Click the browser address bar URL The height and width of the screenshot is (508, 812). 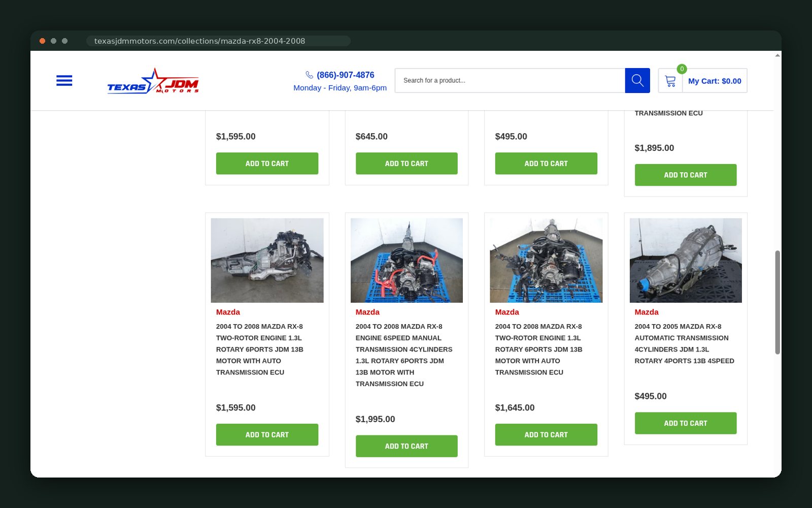click(x=199, y=41)
